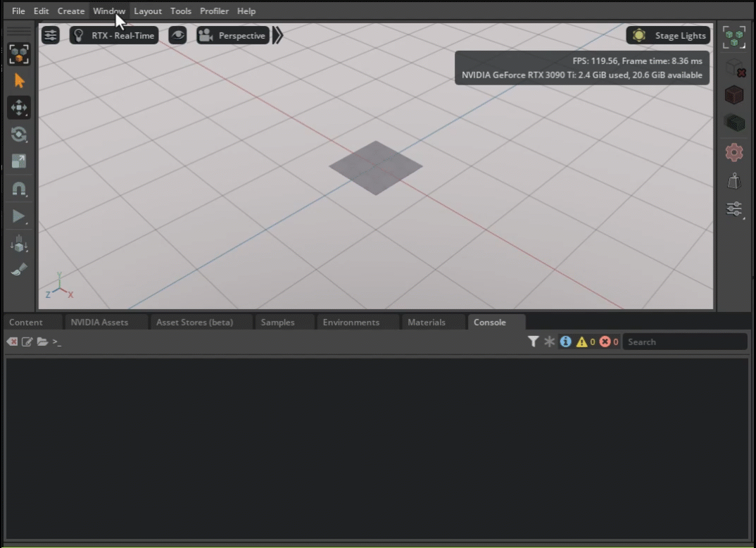Select the Console tab
756x548 pixels.
point(496,322)
